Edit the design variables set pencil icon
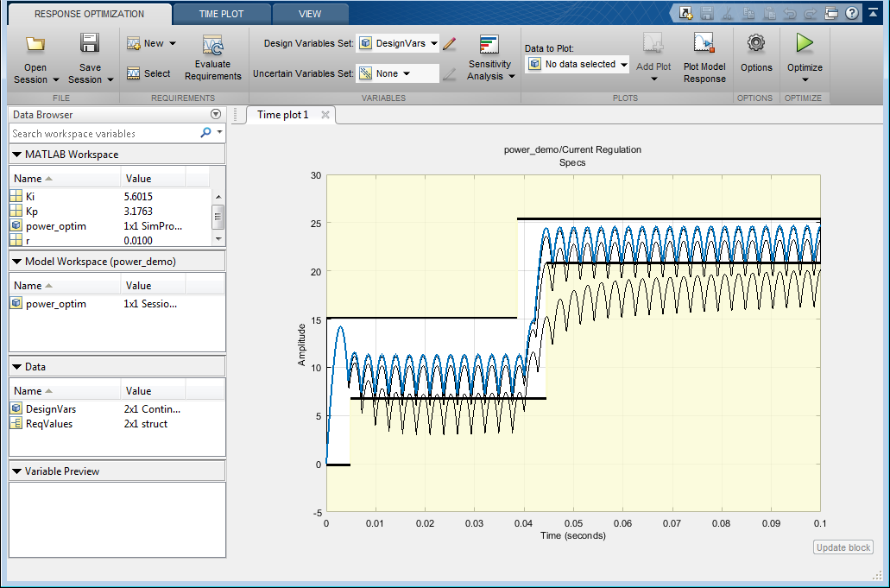This screenshot has height=588, width=890. click(x=449, y=43)
